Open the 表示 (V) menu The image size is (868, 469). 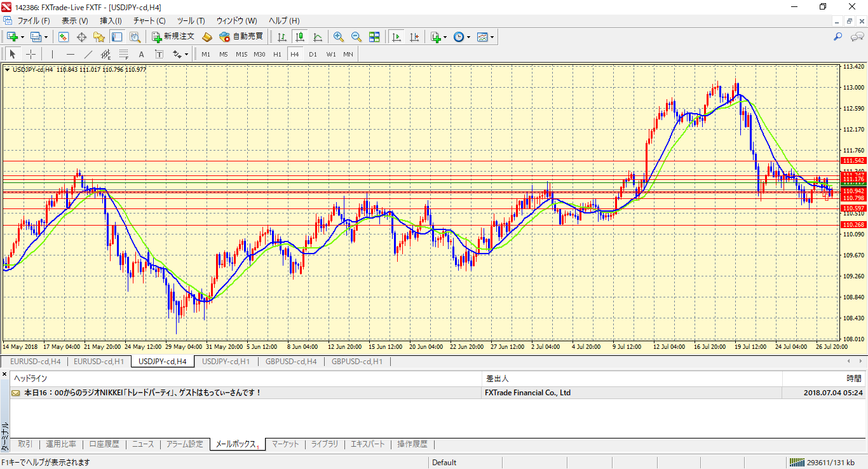coord(75,21)
